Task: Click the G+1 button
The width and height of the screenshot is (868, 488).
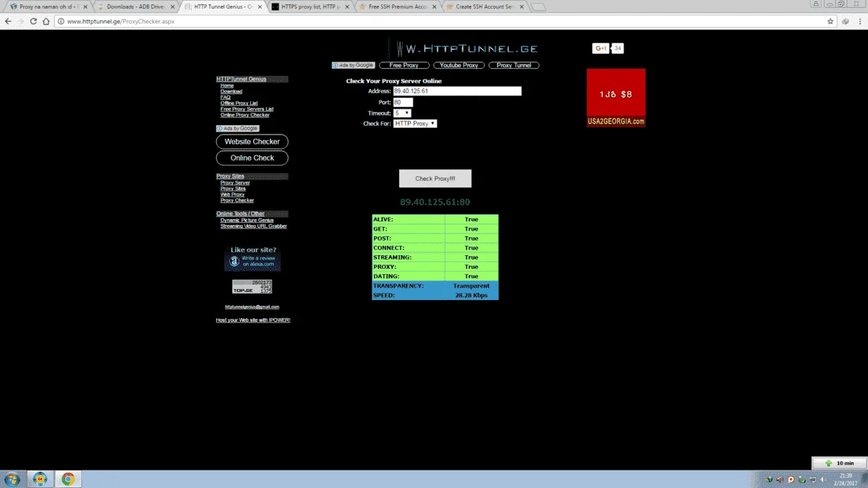Action: point(600,48)
